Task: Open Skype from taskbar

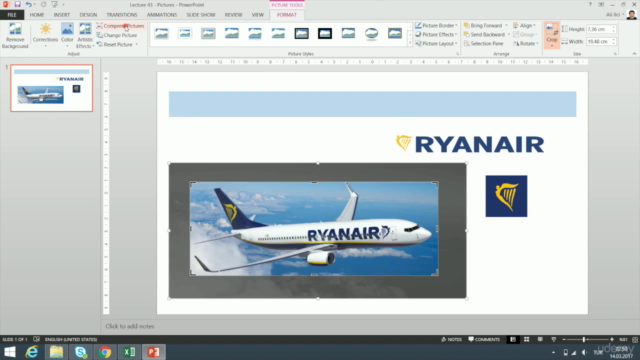Action: [80, 352]
